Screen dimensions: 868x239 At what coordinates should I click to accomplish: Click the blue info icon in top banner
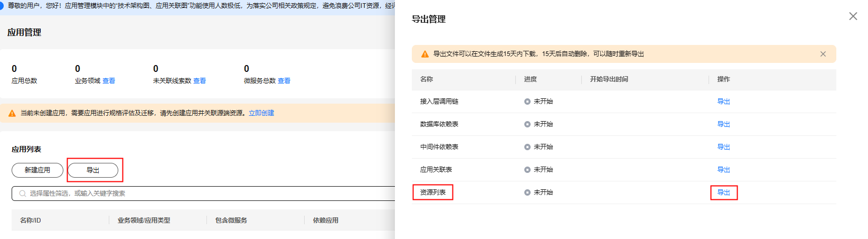[2, 6]
